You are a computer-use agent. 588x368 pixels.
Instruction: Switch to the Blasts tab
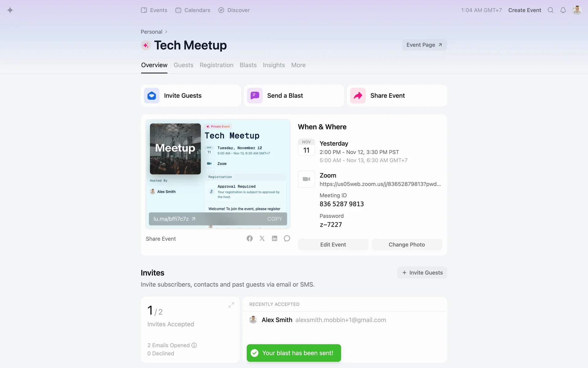(x=248, y=65)
